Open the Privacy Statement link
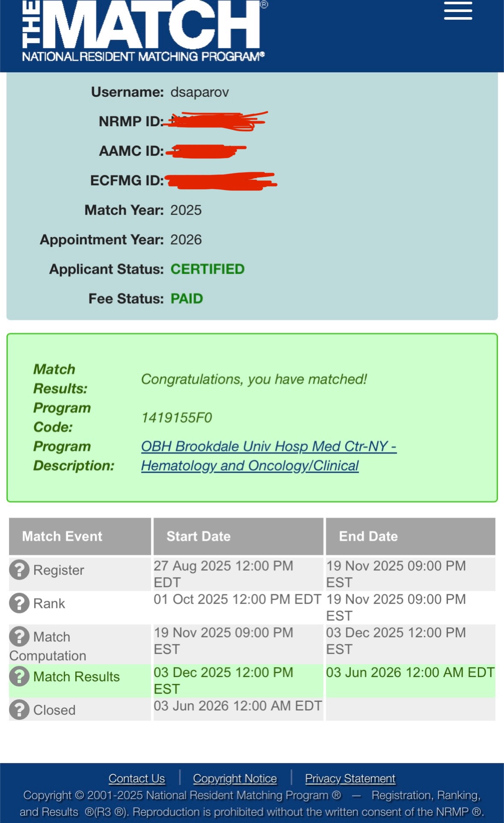This screenshot has width=504, height=823. coord(350,778)
